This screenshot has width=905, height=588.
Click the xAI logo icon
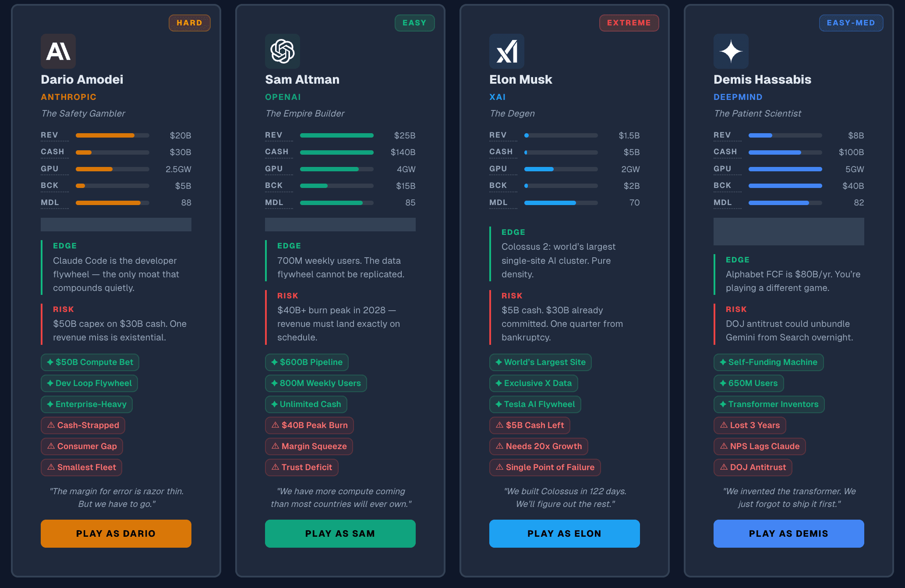[x=507, y=51]
